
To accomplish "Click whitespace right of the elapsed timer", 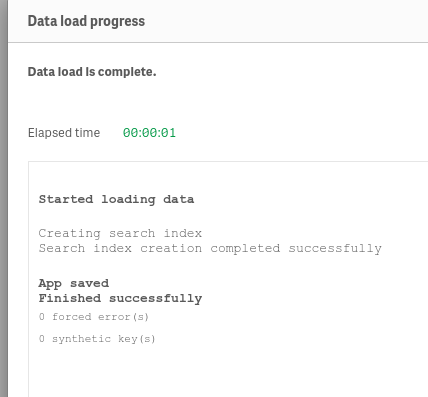I will pos(300,133).
